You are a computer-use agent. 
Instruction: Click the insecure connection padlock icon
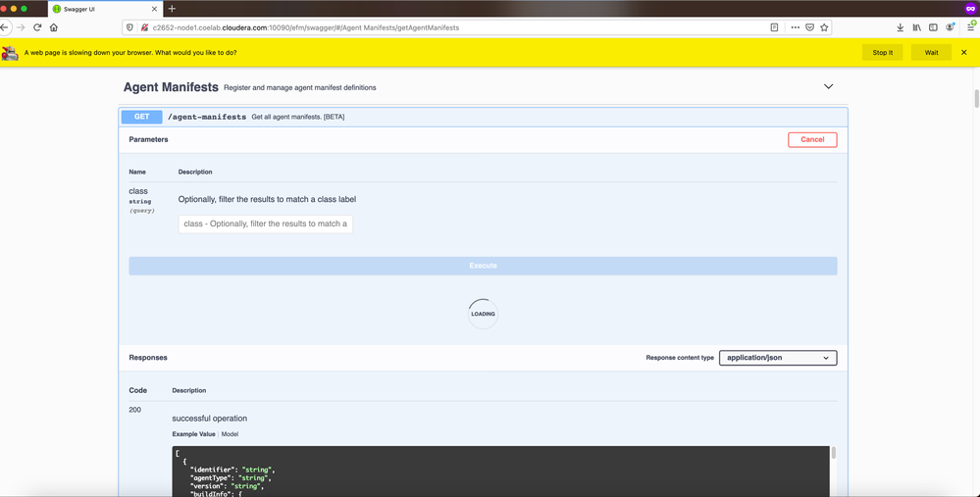click(144, 27)
